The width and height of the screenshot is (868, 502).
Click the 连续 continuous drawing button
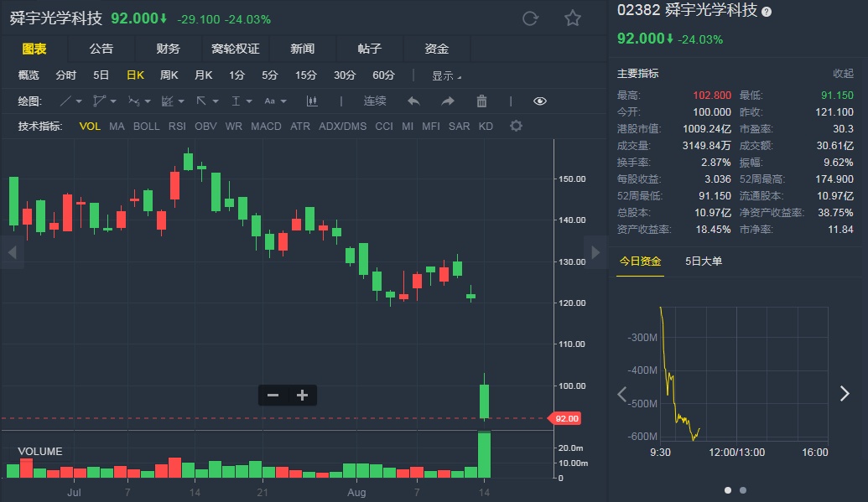click(375, 101)
